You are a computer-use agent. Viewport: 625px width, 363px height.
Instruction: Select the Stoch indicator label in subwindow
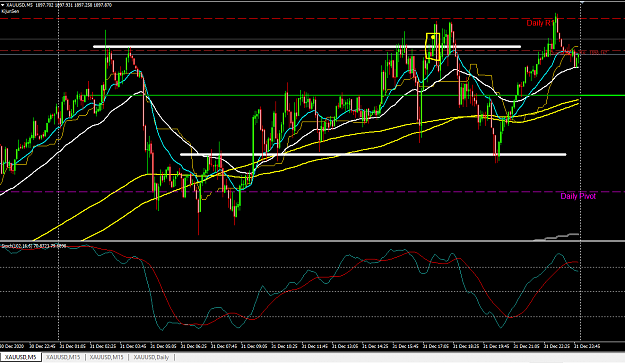coord(33,246)
